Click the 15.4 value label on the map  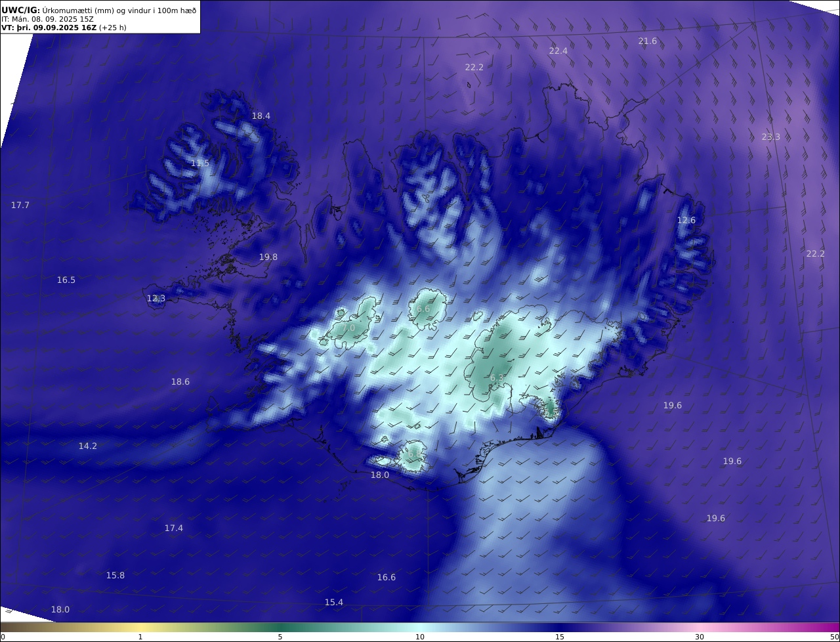[x=334, y=602]
